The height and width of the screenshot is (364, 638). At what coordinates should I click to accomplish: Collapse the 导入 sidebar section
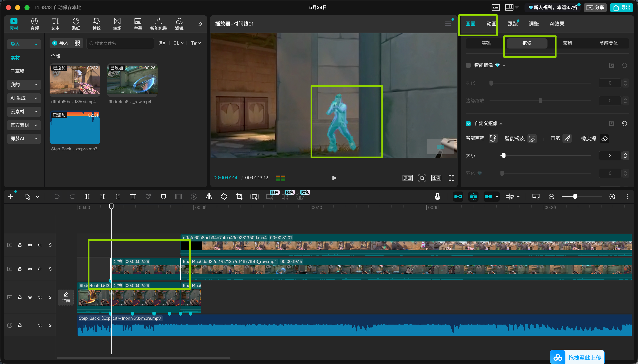(x=24, y=44)
